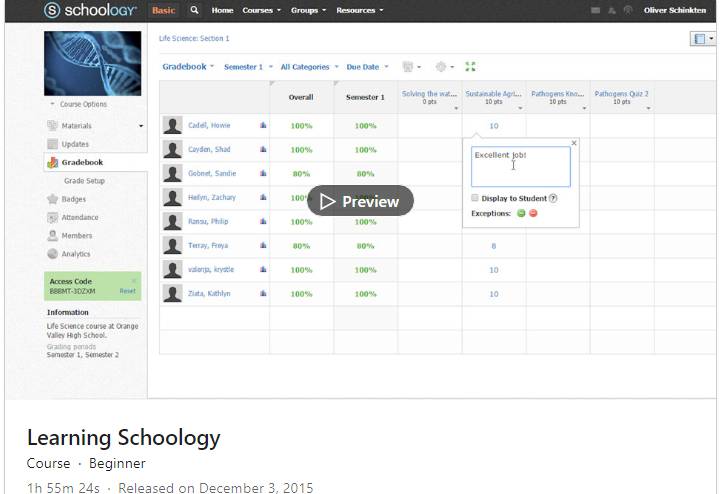View Howie Cadell's grade report icon
This screenshot has width=722, height=494.
(x=263, y=125)
